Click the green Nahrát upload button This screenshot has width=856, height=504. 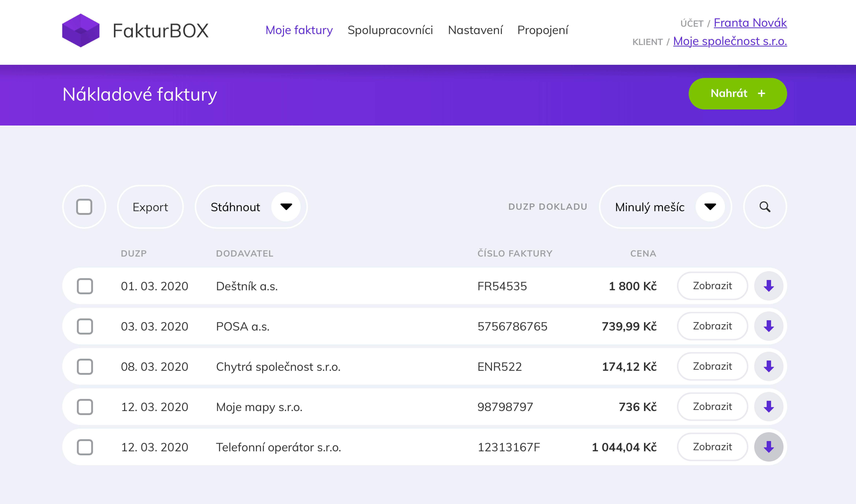click(x=738, y=94)
